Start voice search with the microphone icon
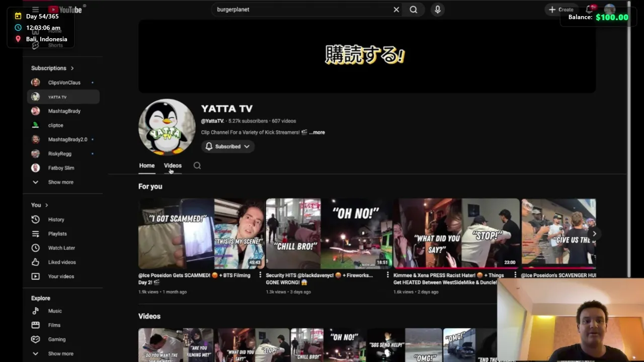 click(x=438, y=10)
